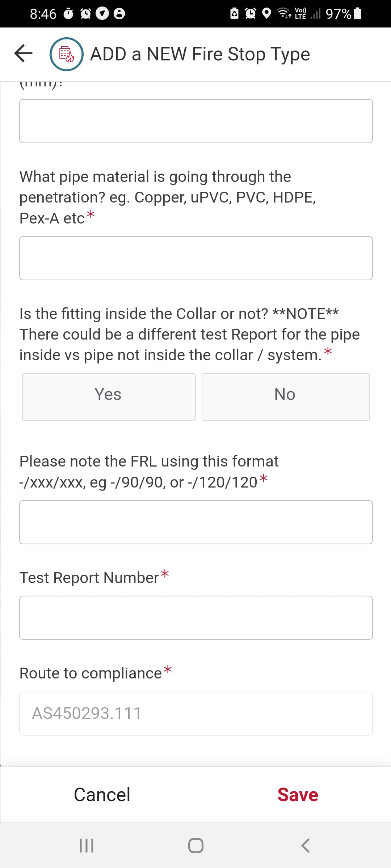The height and width of the screenshot is (868, 391).
Task: Focus the FRL format input field
Action: click(196, 522)
